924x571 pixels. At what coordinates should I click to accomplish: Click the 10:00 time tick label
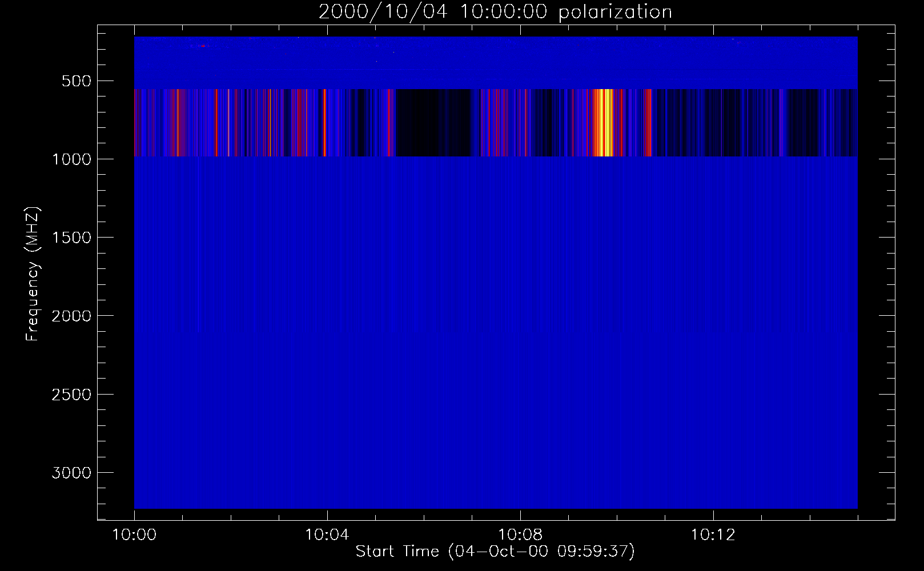click(x=134, y=535)
